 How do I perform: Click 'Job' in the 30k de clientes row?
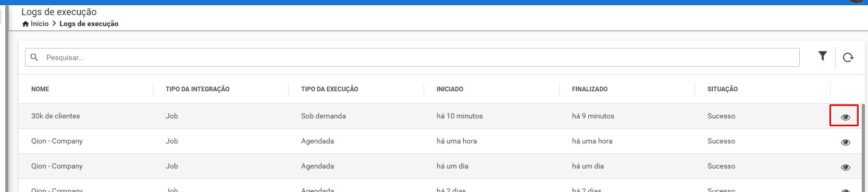click(172, 116)
